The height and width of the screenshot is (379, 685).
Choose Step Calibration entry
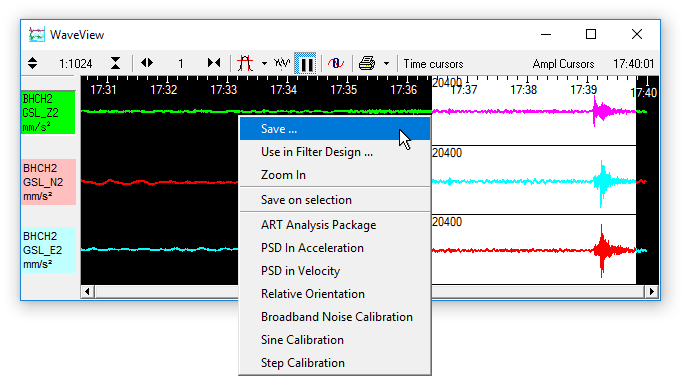(x=335, y=363)
